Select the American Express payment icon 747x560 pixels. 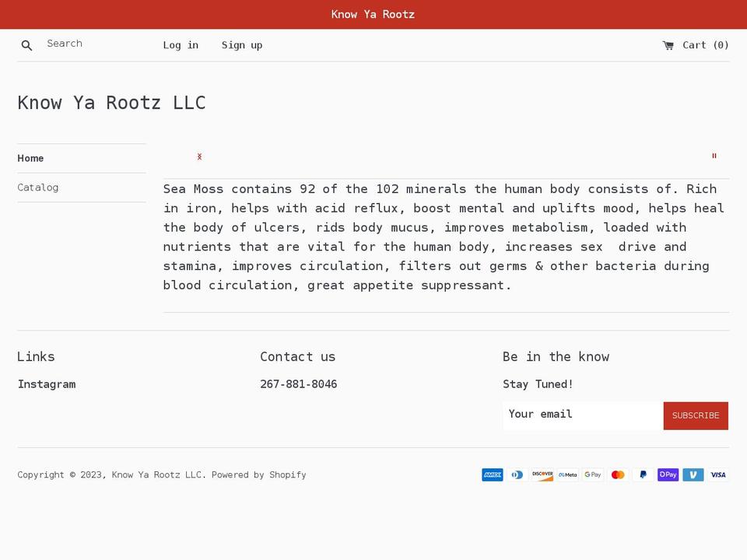[x=492, y=474]
